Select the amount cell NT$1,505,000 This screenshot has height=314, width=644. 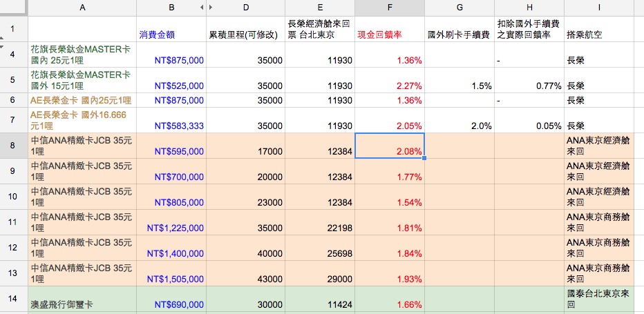click(x=171, y=273)
